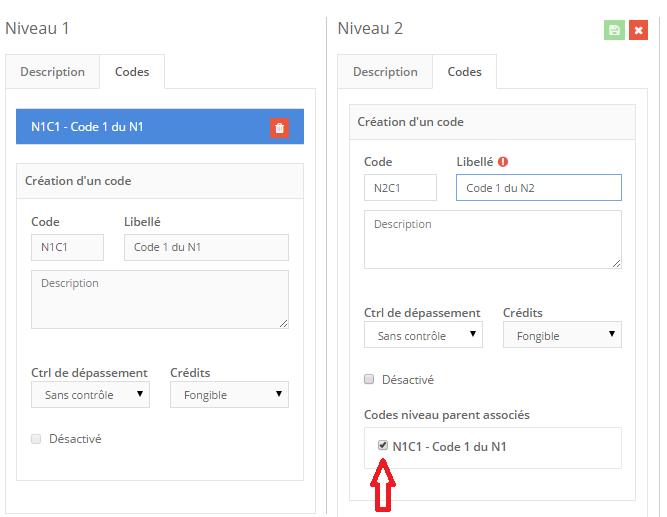Click the green save icon for Niveau 2
Screen dimensions: 667x517
[x=614, y=30]
